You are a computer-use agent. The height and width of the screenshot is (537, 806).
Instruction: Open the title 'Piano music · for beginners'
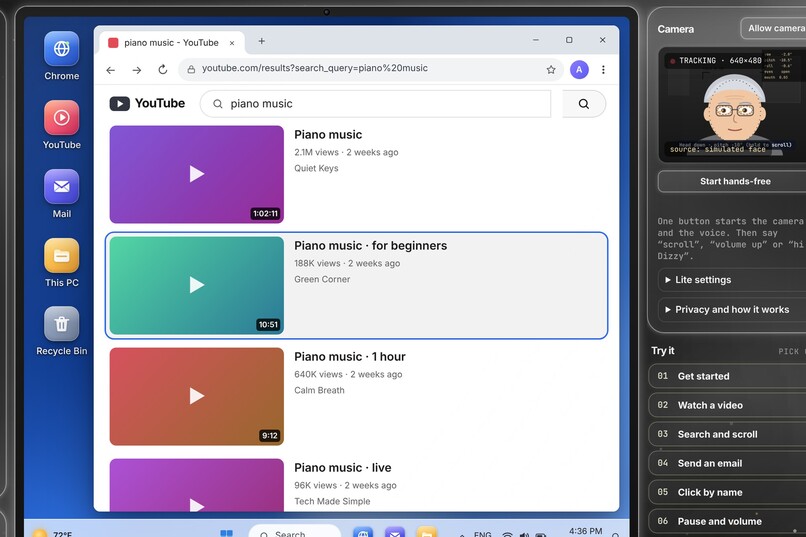(x=371, y=246)
